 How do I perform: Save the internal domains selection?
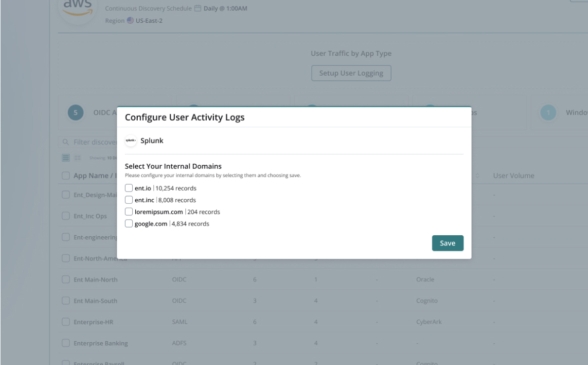[x=447, y=243]
